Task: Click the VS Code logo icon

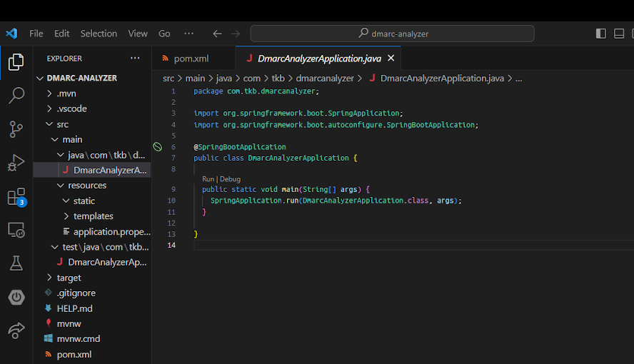Action: (11, 34)
